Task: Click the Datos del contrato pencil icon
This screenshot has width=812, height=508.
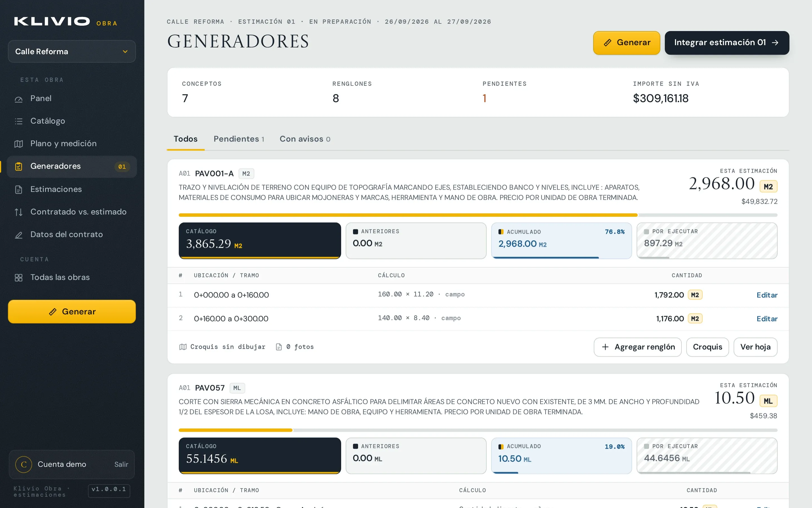Action: [x=19, y=235]
